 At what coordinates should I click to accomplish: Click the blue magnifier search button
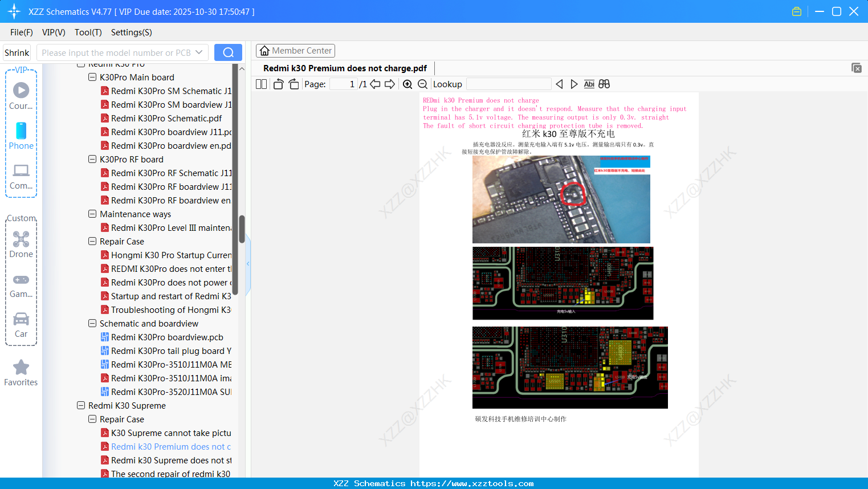click(x=228, y=52)
